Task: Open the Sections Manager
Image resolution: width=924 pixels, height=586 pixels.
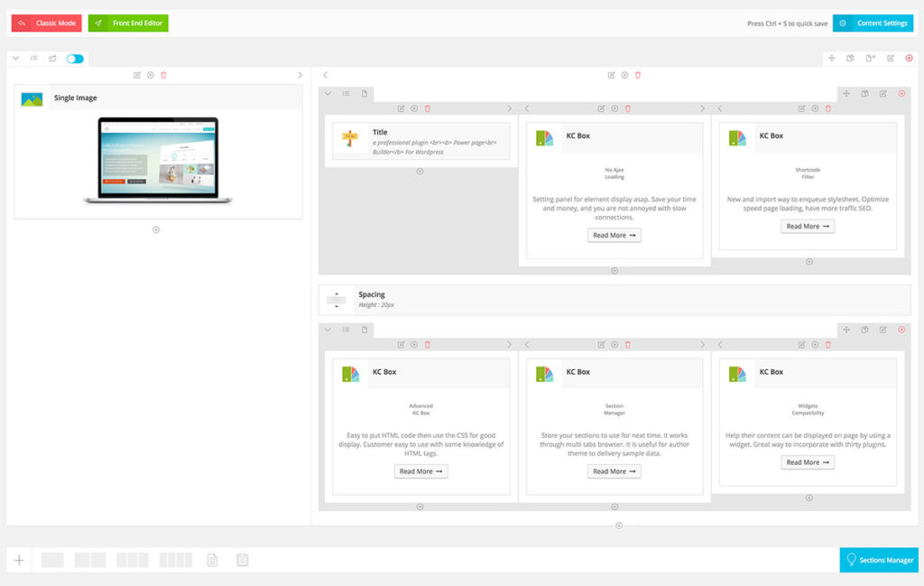Action: (878, 560)
